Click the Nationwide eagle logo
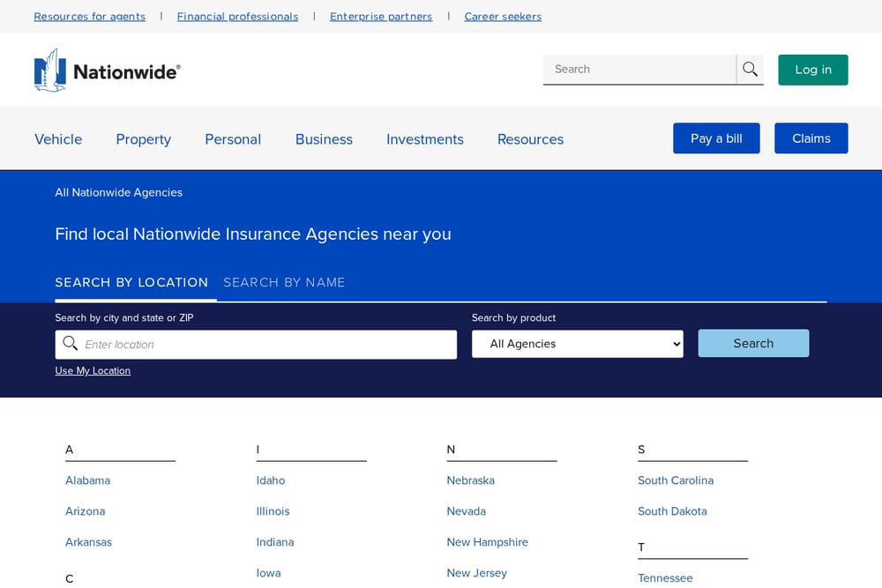The height and width of the screenshot is (588, 882). click(107, 71)
